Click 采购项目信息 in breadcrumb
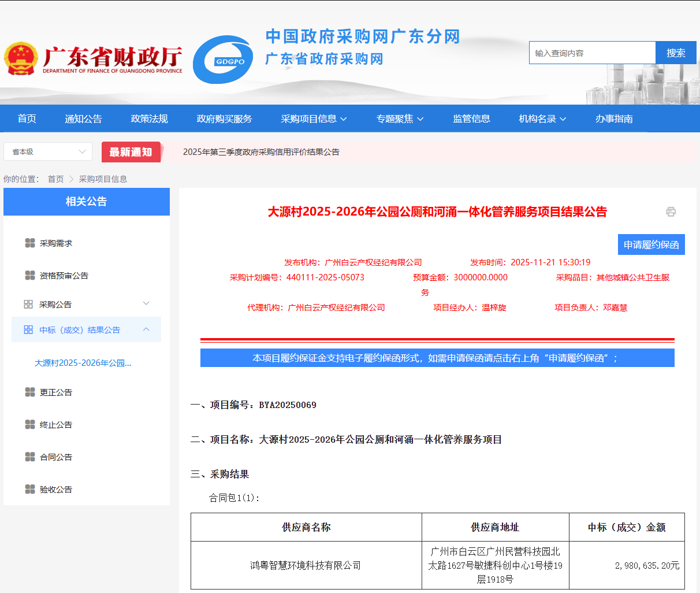Viewport: 700px width, 593px height. coord(103,179)
